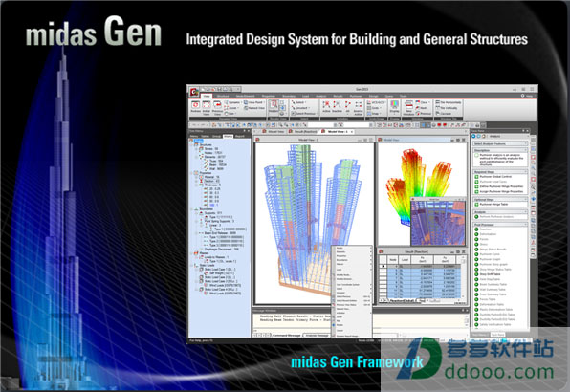Image resolution: width=570 pixels, height=392 pixels.
Task: Click the Previous View icon in Dynamic View group
Action: point(217,108)
